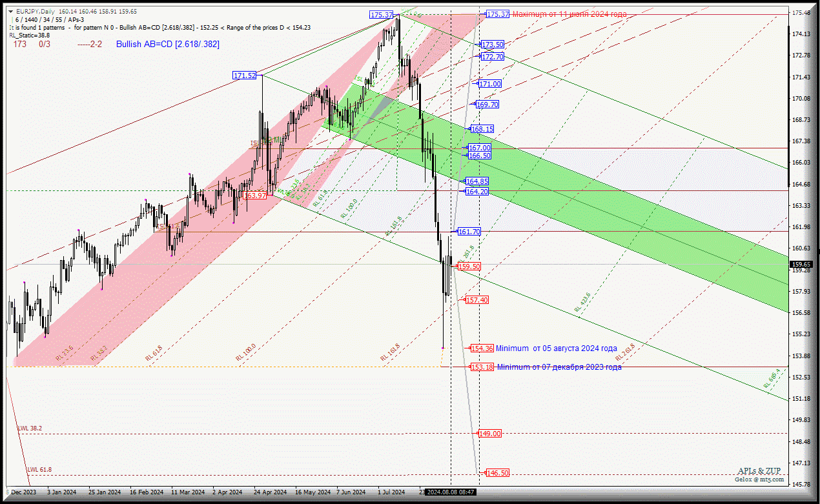Select the 161.70 blue level label

click(469, 232)
